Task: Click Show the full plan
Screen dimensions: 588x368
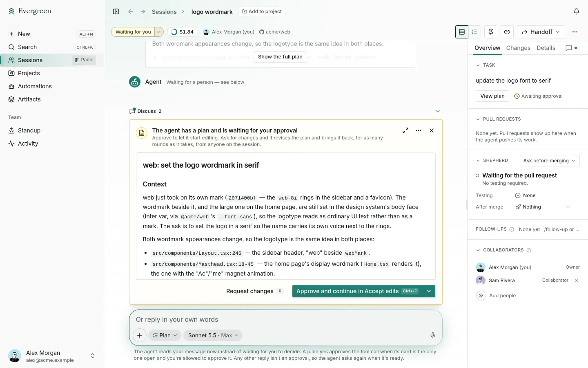Action: [280, 57]
